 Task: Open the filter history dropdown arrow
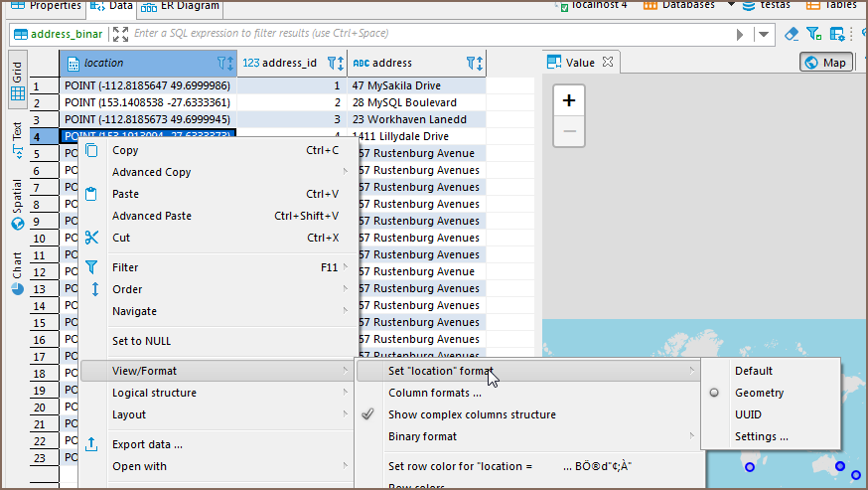(x=763, y=34)
